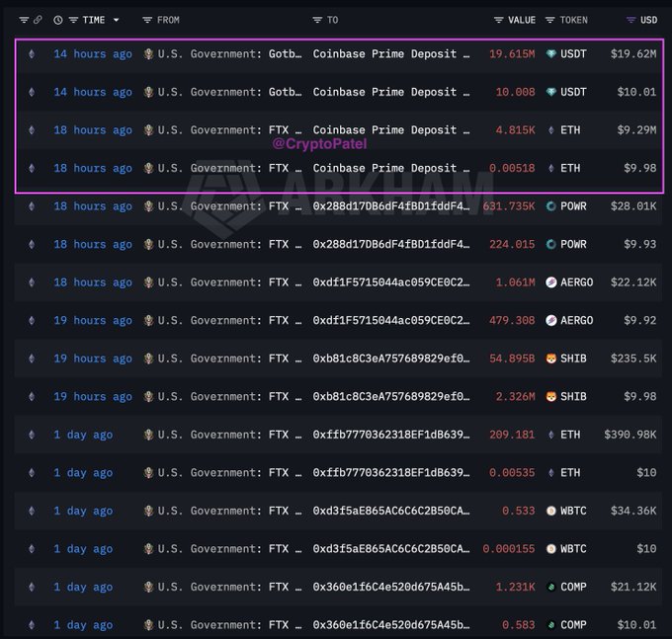Click the USD column header label
The height and width of the screenshot is (639, 672).
pos(649,20)
